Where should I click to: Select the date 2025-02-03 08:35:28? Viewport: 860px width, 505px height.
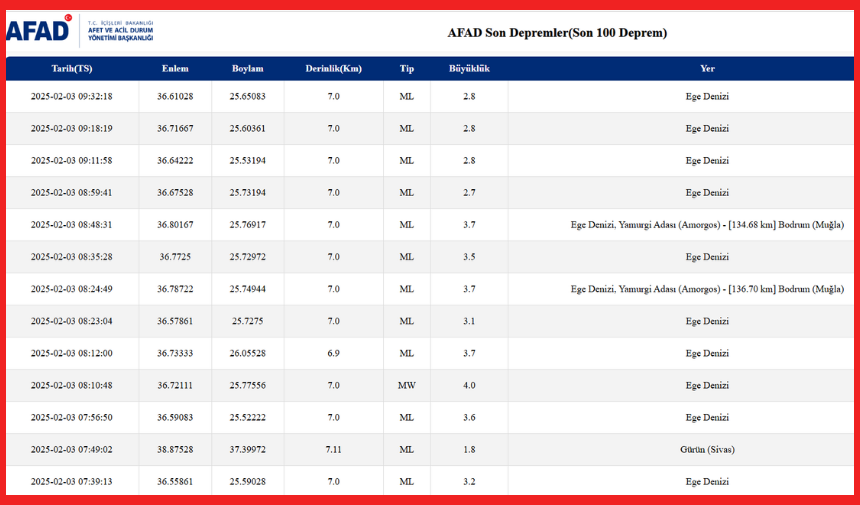click(x=72, y=257)
